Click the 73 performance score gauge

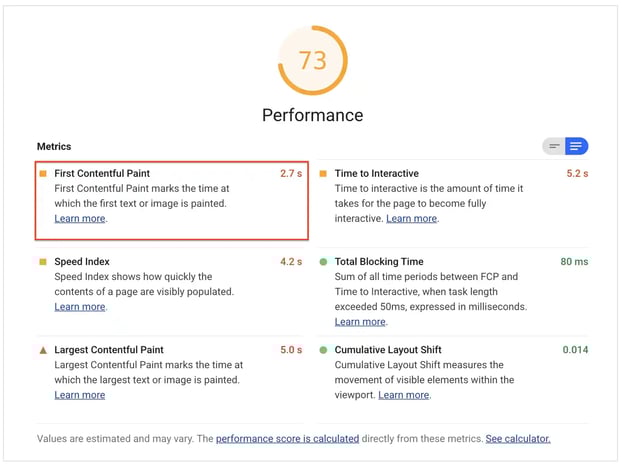click(x=312, y=61)
